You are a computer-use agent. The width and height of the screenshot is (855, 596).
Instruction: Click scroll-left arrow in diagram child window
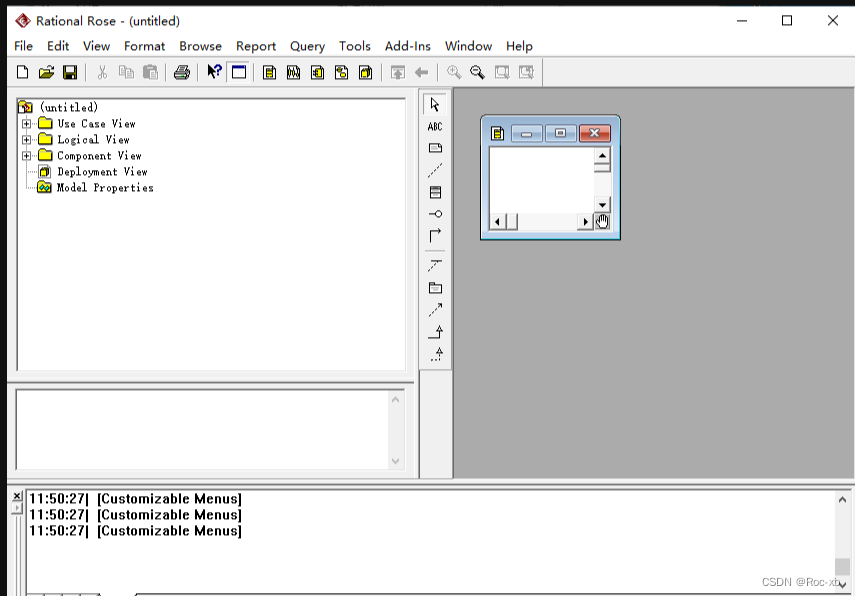pyautogui.click(x=497, y=221)
